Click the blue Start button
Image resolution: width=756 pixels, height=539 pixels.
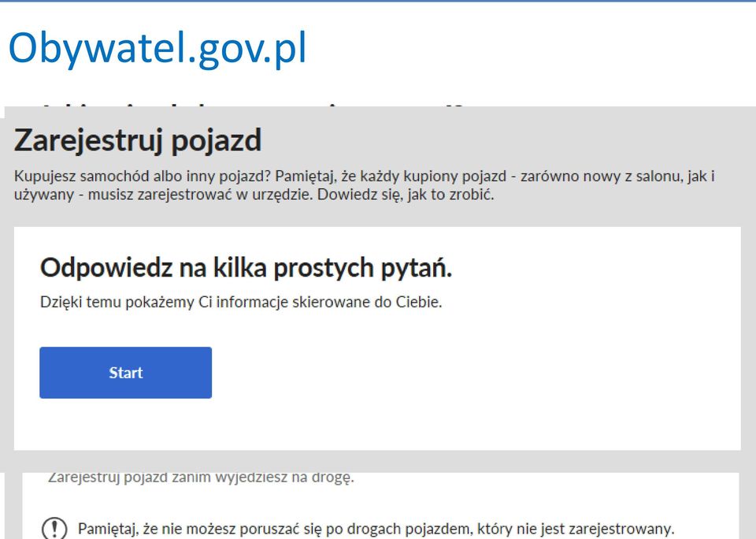(x=125, y=373)
